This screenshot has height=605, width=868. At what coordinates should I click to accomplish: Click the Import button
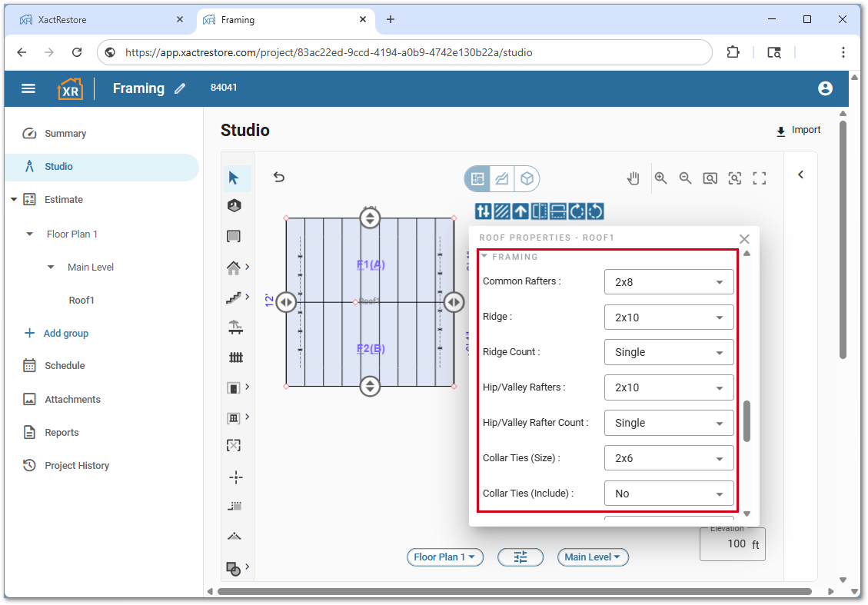(x=798, y=131)
